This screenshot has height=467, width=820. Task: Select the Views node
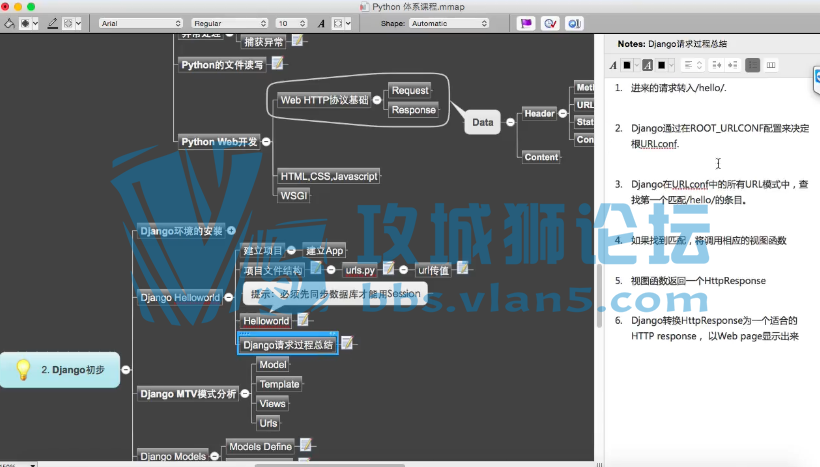click(x=272, y=404)
